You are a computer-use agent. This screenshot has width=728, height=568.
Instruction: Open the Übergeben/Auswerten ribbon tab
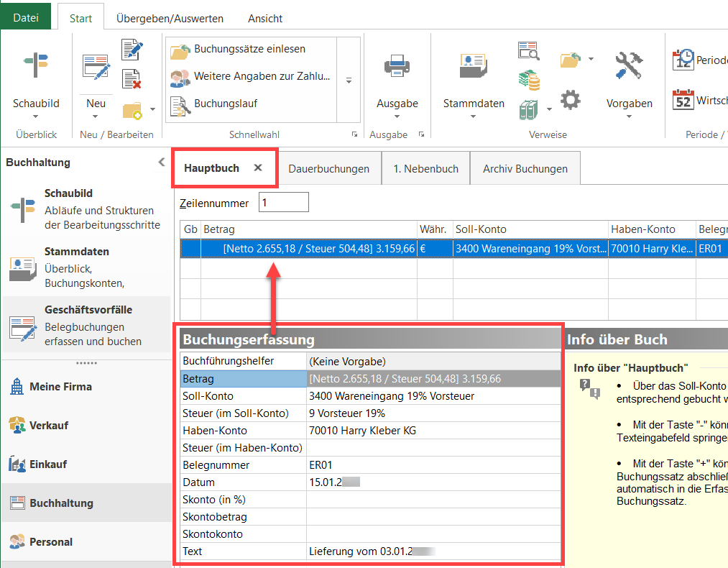170,18
